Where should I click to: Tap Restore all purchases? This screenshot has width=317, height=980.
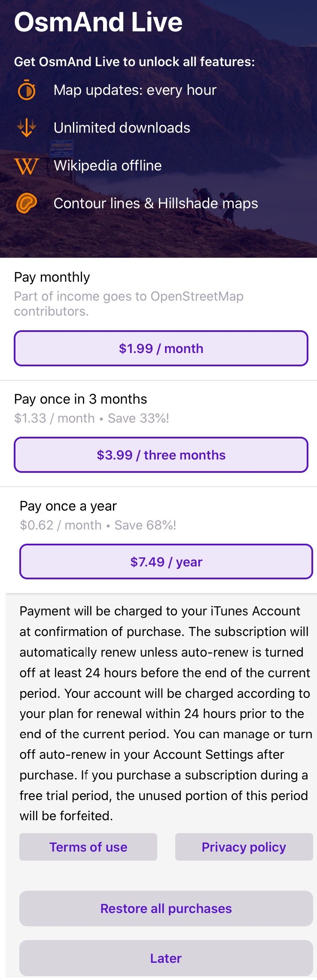(x=166, y=908)
